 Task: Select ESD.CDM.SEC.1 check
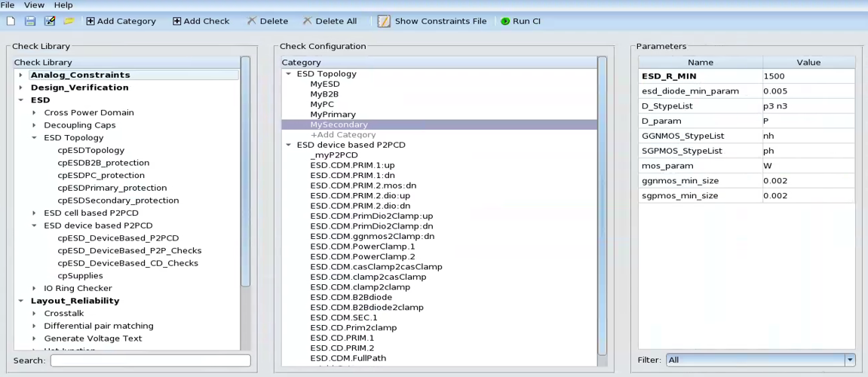click(344, 317)
